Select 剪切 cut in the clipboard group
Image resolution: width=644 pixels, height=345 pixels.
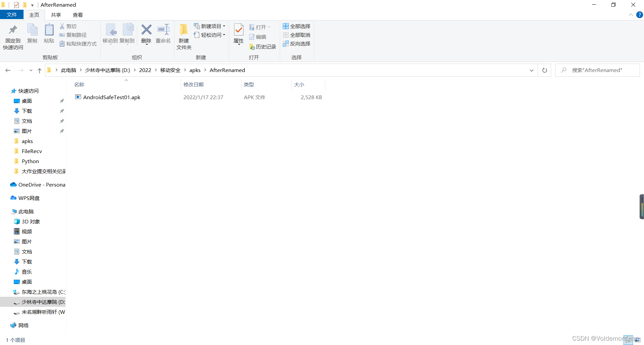click(68, 26)
